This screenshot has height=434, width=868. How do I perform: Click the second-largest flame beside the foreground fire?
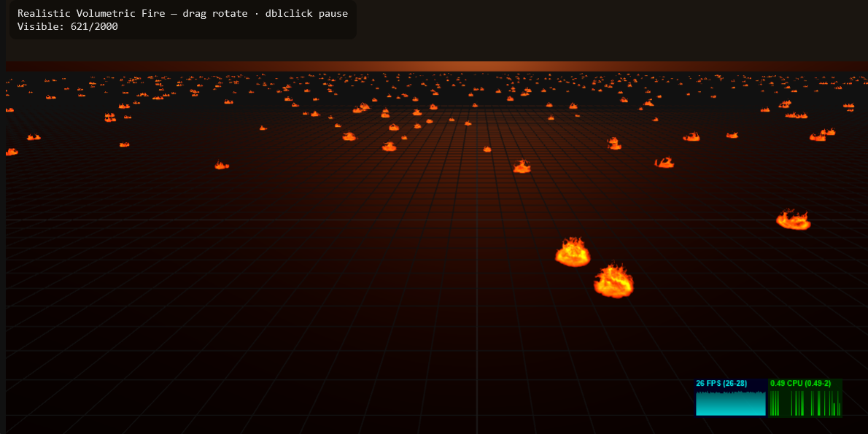pos(573,252)
